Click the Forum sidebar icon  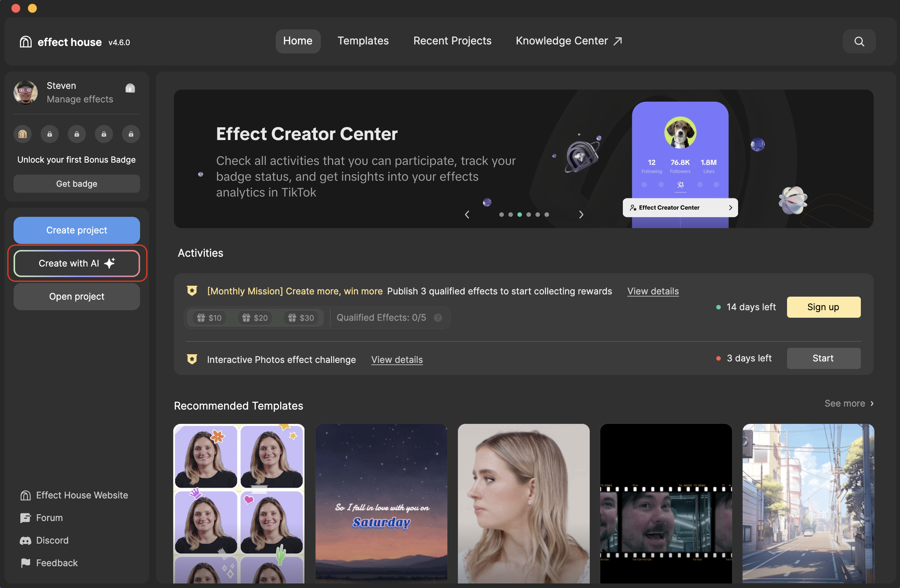click(25, 518)
